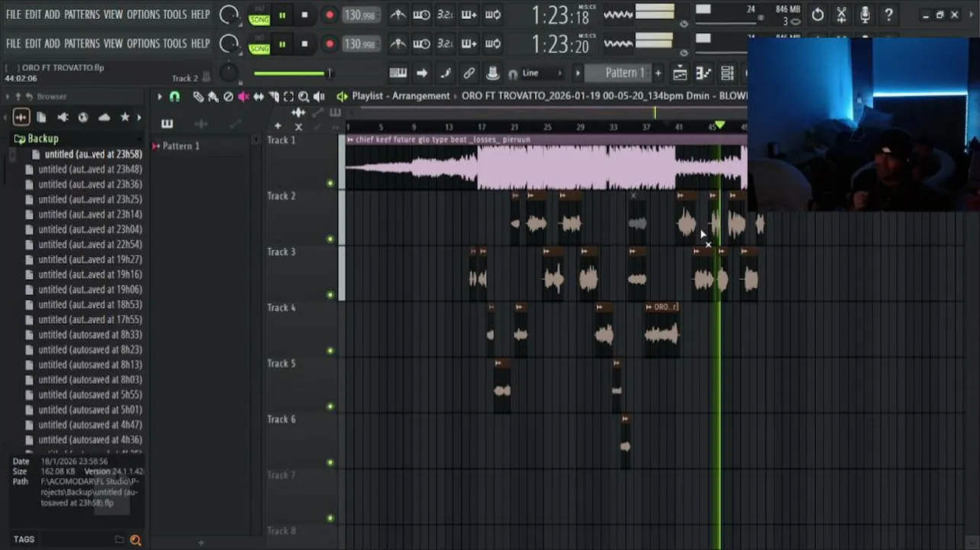Select Pattern 1 in the picker list

coord(181,146)
